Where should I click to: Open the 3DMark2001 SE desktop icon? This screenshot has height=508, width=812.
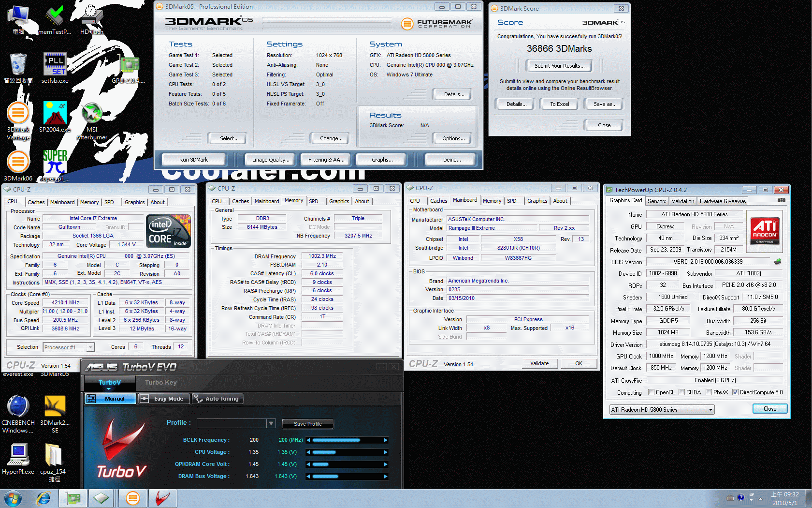[55, 414]
